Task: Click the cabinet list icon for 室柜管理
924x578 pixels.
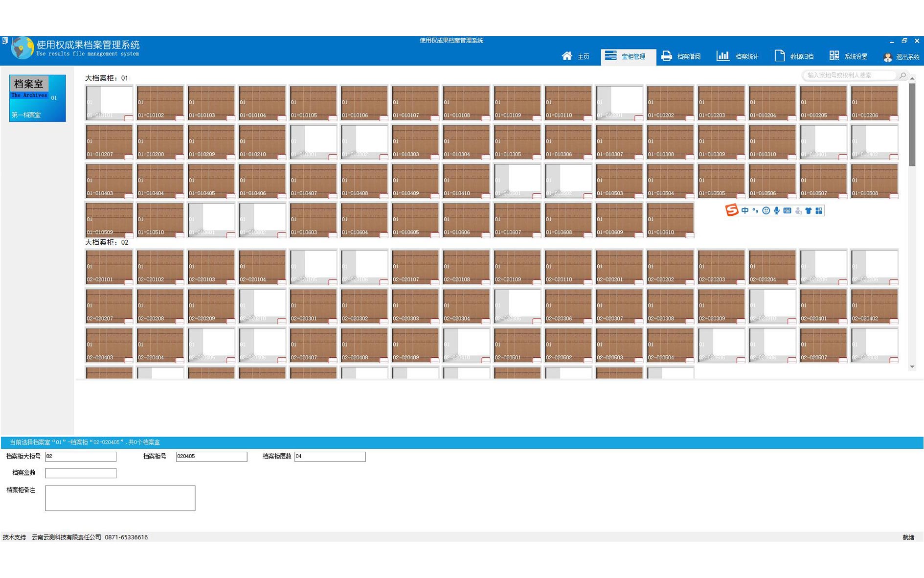Action: pos(610,55)
